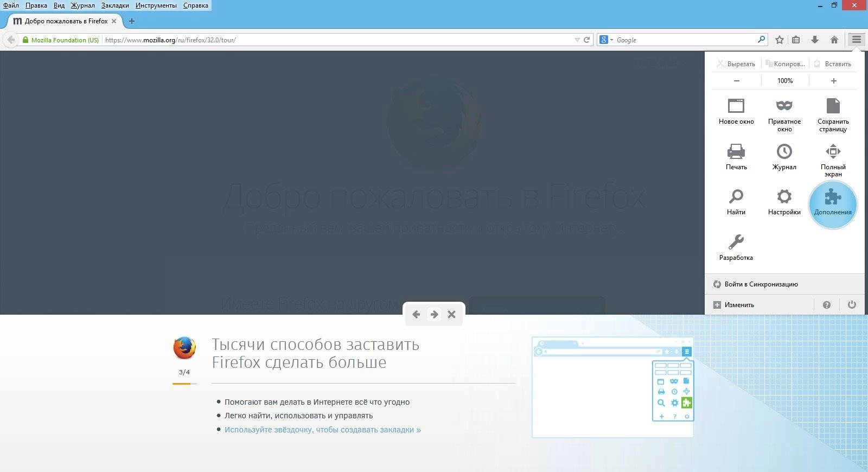Bookmark this page with star icon
The height and width of the screenshot is (472, 868).
click(x=780, y=40)
